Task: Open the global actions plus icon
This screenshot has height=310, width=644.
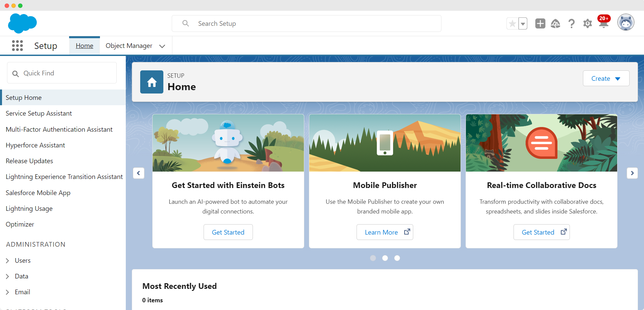Action: click(540, 23)
